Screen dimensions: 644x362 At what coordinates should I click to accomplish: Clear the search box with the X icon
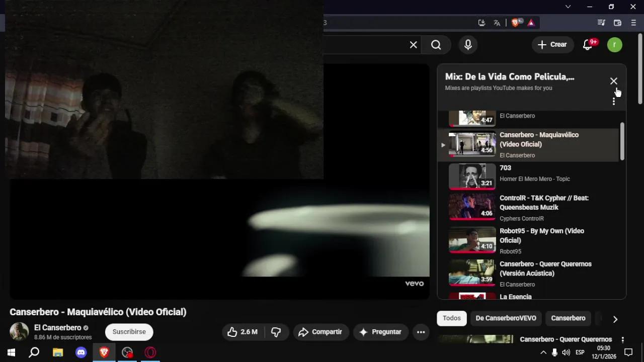(x=413, y=45)
